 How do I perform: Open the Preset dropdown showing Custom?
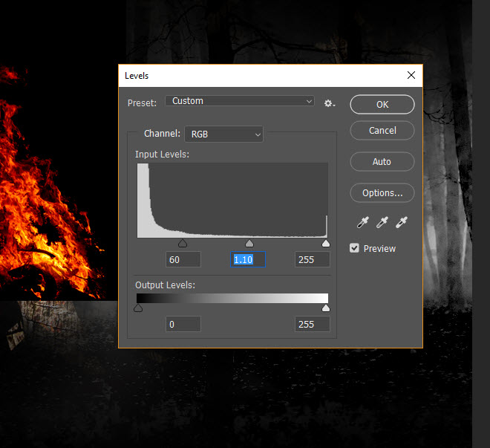point(240,101)
